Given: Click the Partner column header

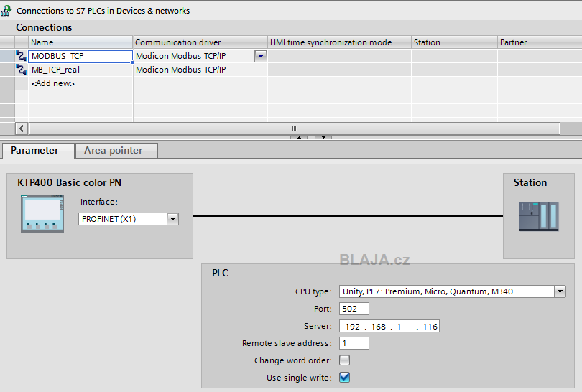Looking at the screenshot, I should [x=540, y=42].
